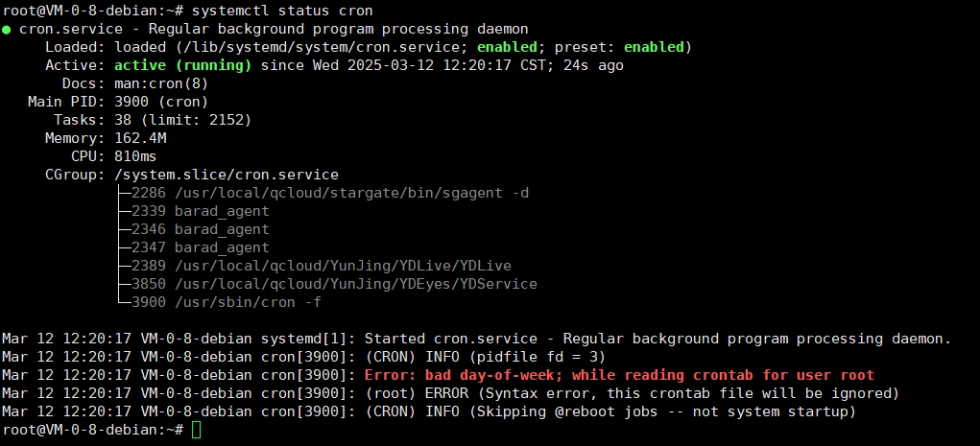Click the red bad day-of-week error message
Screen dimensions: 980x446
619,375
